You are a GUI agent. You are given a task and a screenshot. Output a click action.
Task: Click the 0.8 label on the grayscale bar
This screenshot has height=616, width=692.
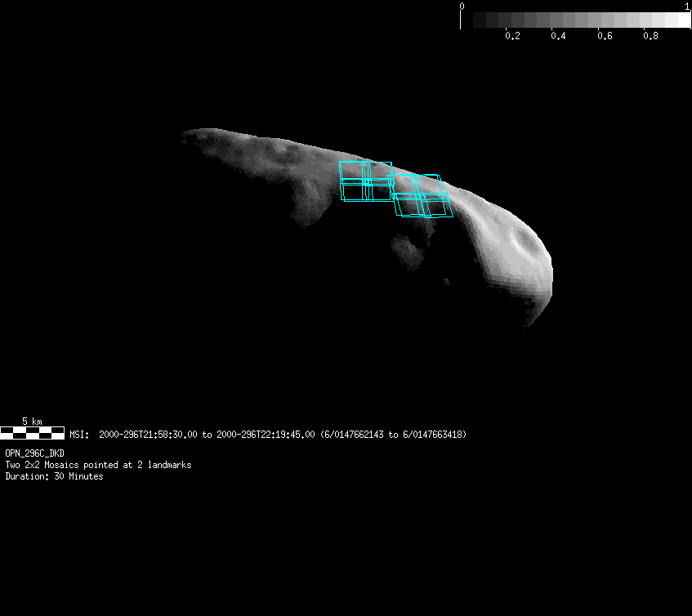[x=650, y=36]
